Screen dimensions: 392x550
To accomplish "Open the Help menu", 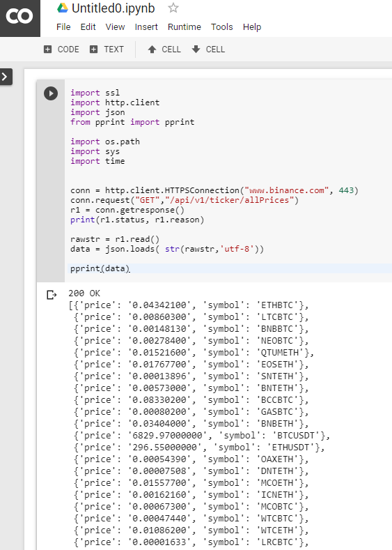I will point(252,27).
